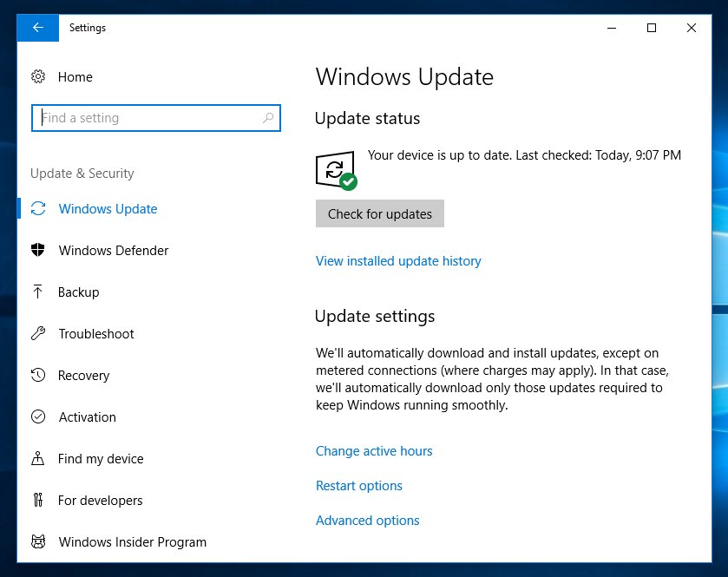Click the Update & Security category heading
728x577 pixels.
pyautogui.click(x=82, y=174)
